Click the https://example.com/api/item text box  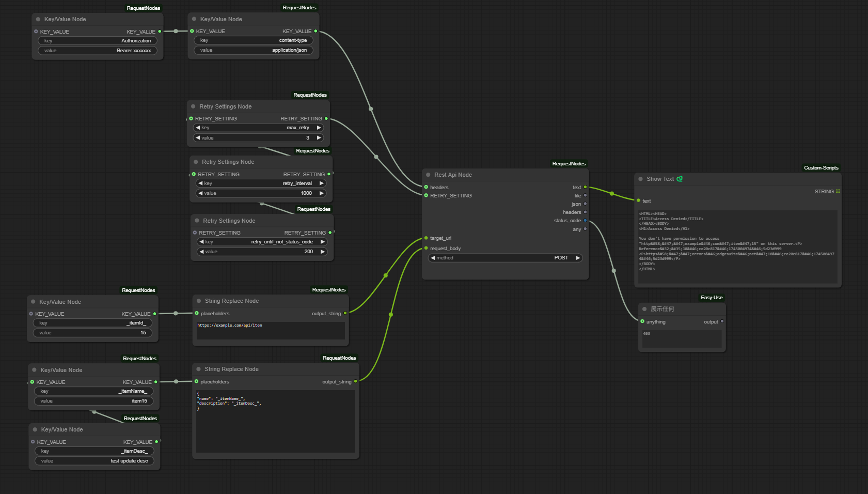click(x=271, y=331)
